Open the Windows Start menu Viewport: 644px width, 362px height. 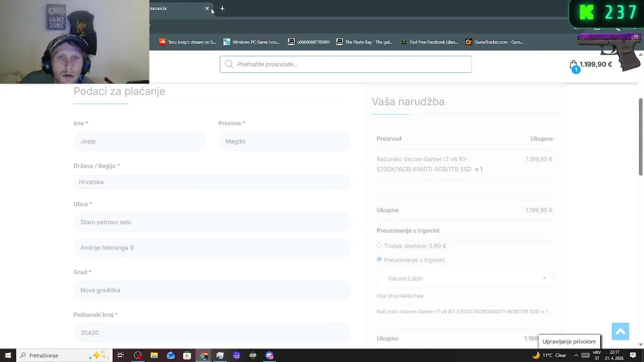[x=8, y=355]
